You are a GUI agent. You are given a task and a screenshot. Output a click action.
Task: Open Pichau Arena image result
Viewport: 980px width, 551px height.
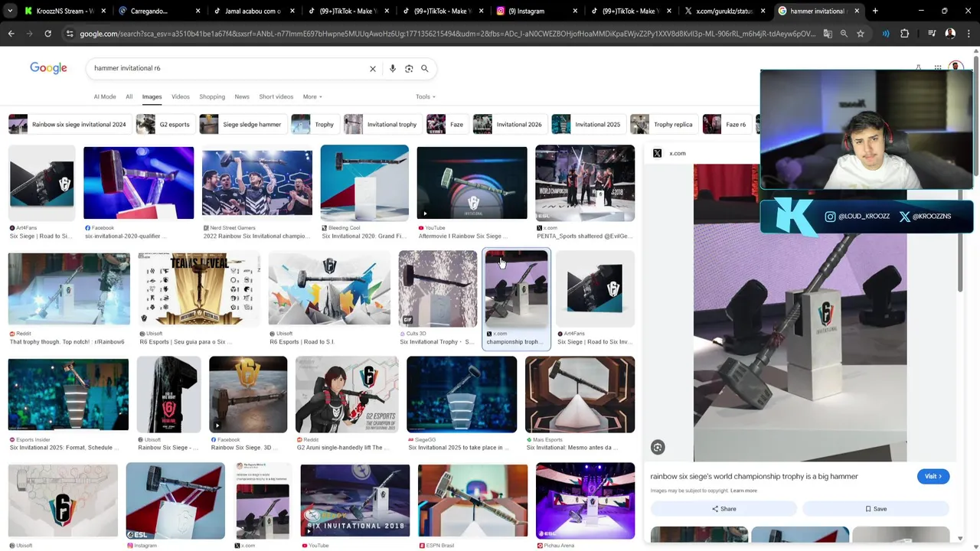(x=586, y=500)
